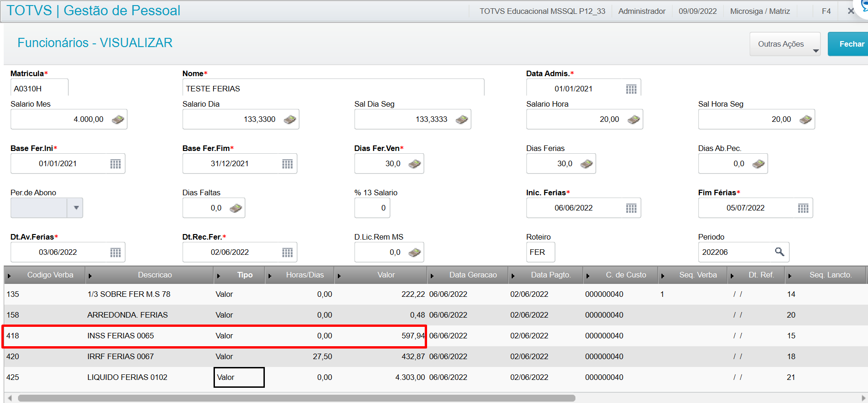Click TOTVS Educacional MSSQL P12_33 label
Viewport: 868px width, 403px height.
(x=542, y=11)
